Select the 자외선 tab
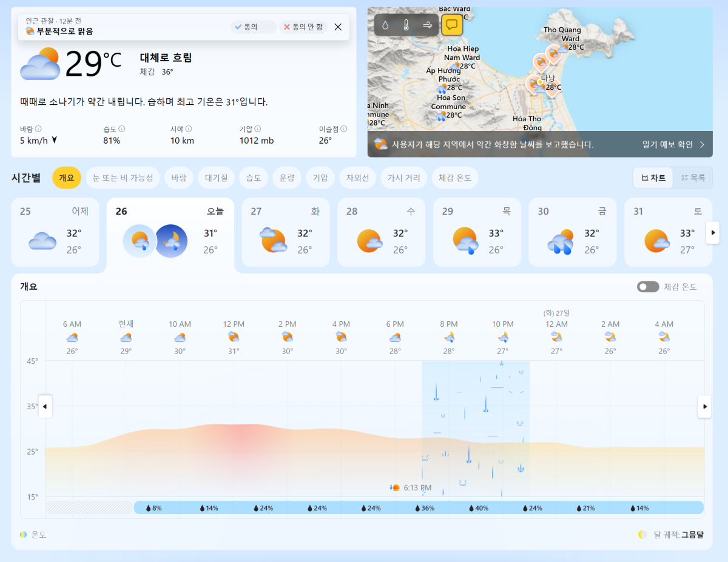 pyautogui.click(x=357, y=178)
